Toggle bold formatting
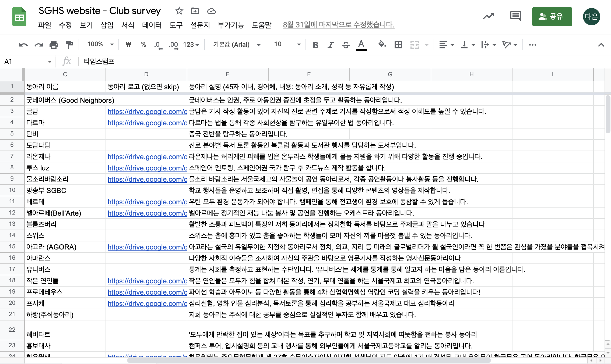611x364 pixels. pos(315,45)
